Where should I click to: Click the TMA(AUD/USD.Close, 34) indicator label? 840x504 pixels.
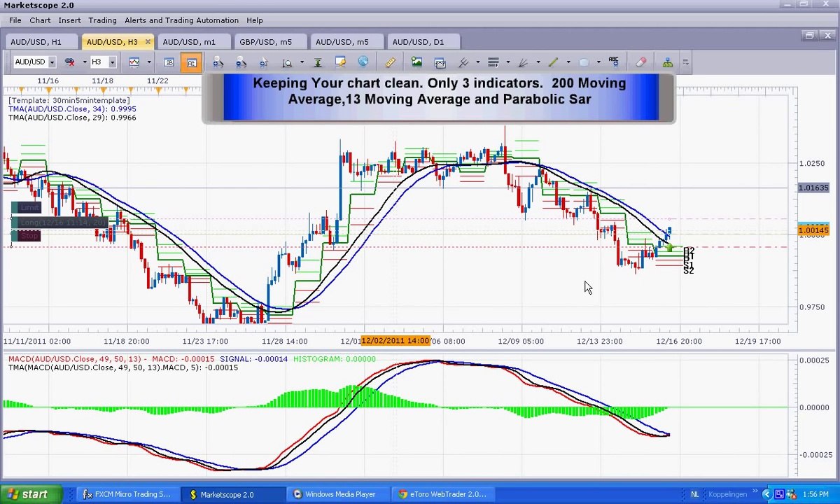point(72,109)
